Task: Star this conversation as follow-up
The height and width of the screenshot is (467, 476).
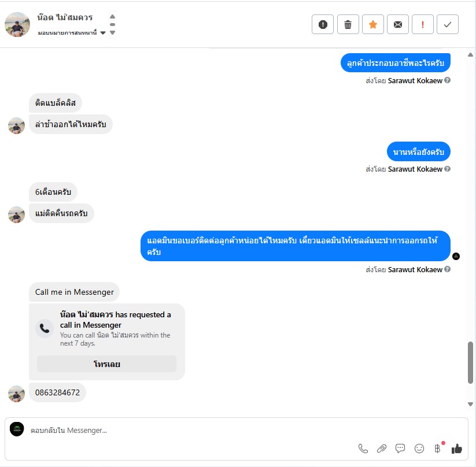Action: pyautogui.click(x=373, y=24)
